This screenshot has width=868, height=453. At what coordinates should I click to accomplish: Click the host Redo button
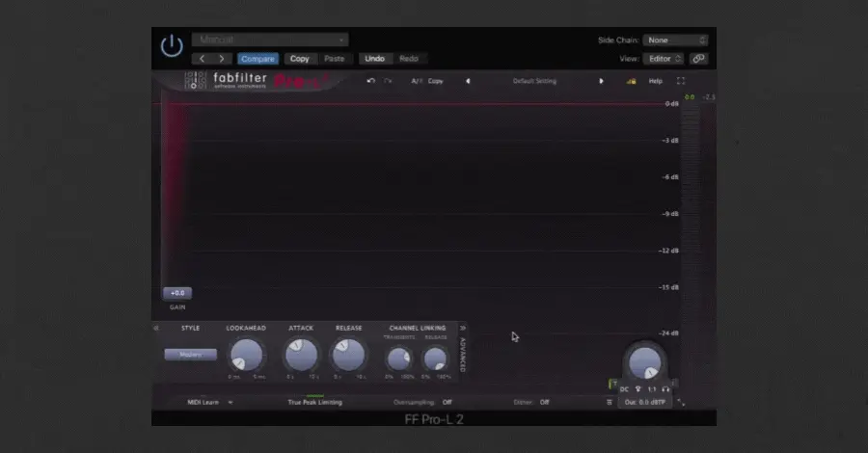coord(409,59)
